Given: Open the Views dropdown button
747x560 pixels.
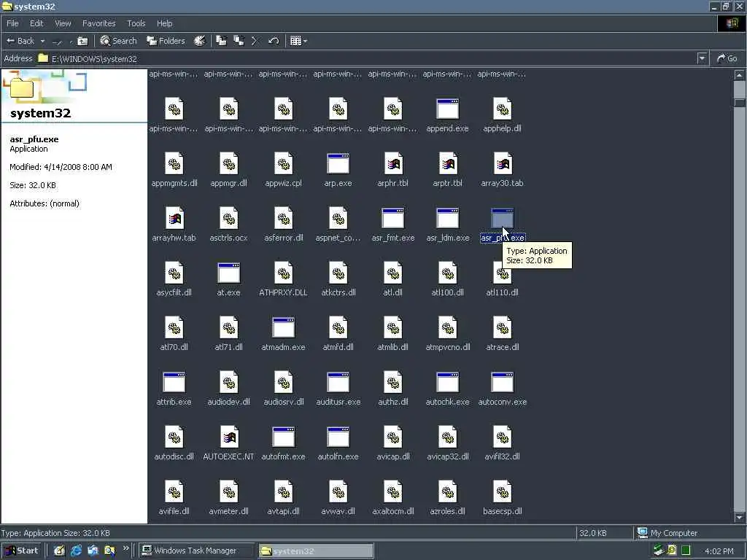Looking at the screenshot, I should 298,41.
